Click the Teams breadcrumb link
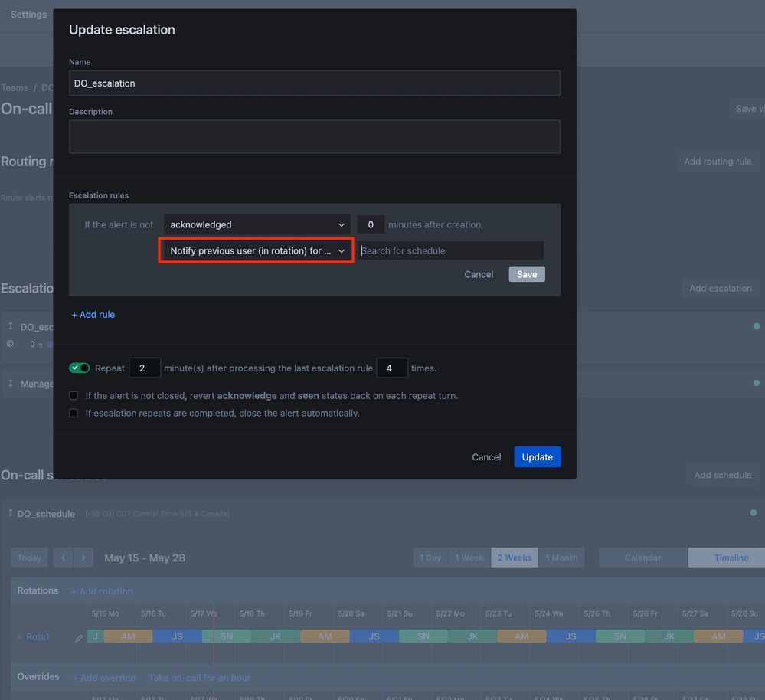 (x=15, y=88)
